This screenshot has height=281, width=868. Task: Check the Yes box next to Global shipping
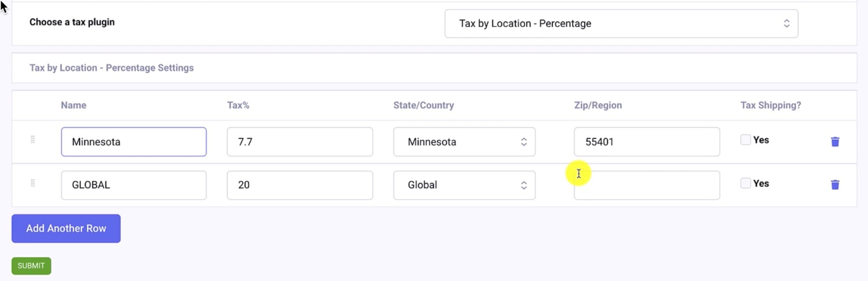point(745,184)
